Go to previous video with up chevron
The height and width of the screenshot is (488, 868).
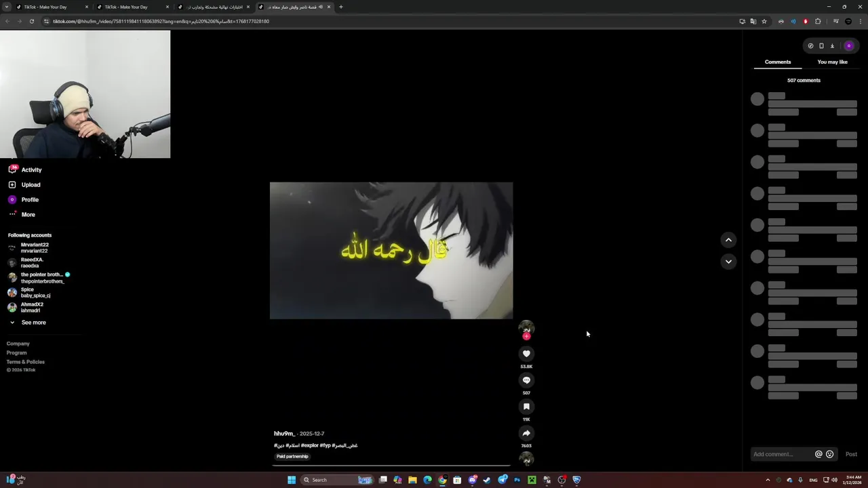(728, 240)
